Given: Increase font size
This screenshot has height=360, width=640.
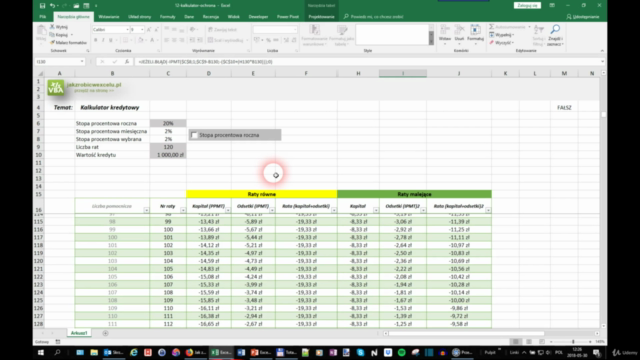Looking at the screenshot, I should tap(149, 29).
